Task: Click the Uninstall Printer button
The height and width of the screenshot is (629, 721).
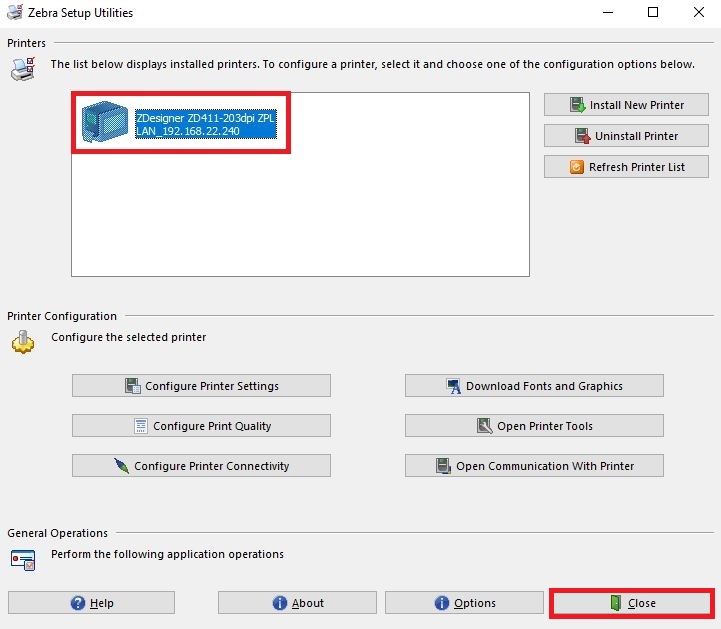Action: point(626,136)
